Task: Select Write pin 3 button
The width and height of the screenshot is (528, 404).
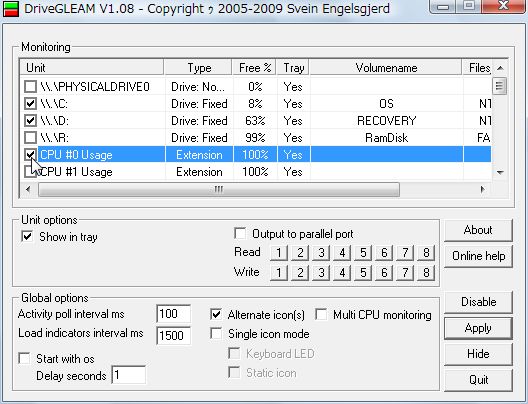Action: click(x=321, y=273)
